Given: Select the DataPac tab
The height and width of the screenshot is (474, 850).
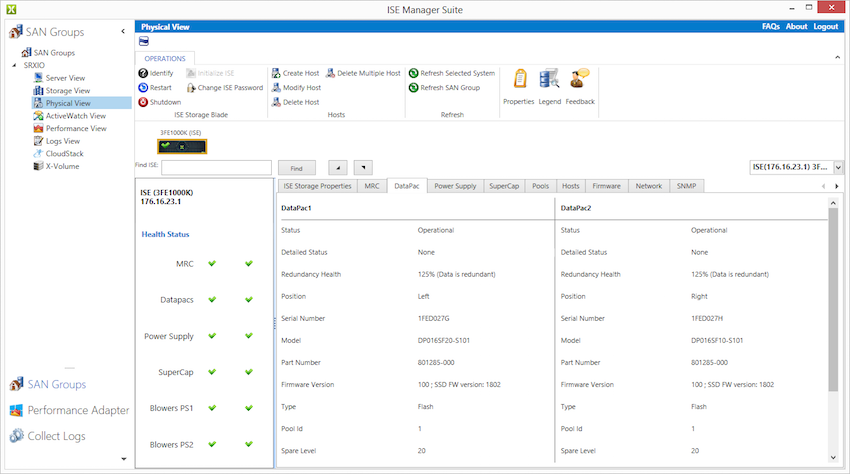Looking at the screenshot, I should click(x=407, y=186).
